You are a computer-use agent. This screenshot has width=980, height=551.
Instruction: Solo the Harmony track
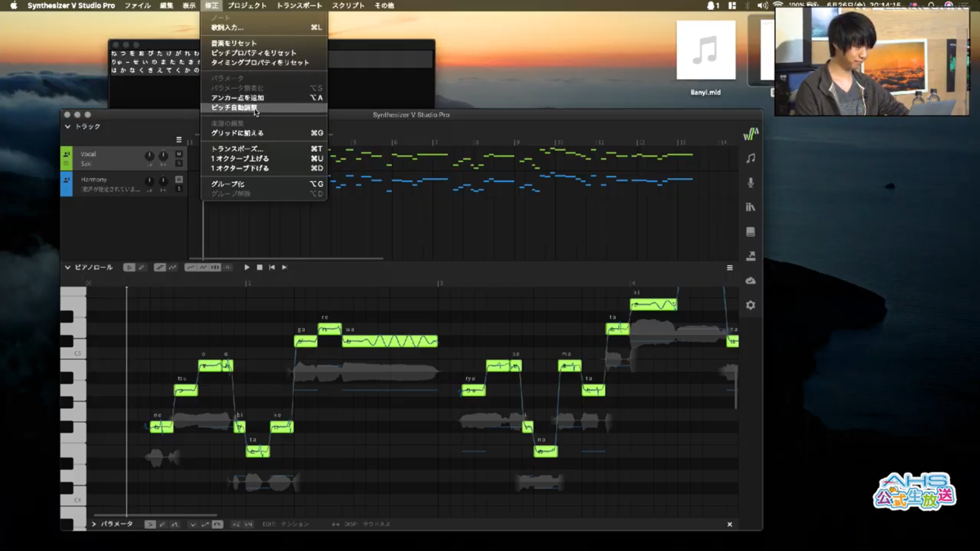tap(179, 189)
